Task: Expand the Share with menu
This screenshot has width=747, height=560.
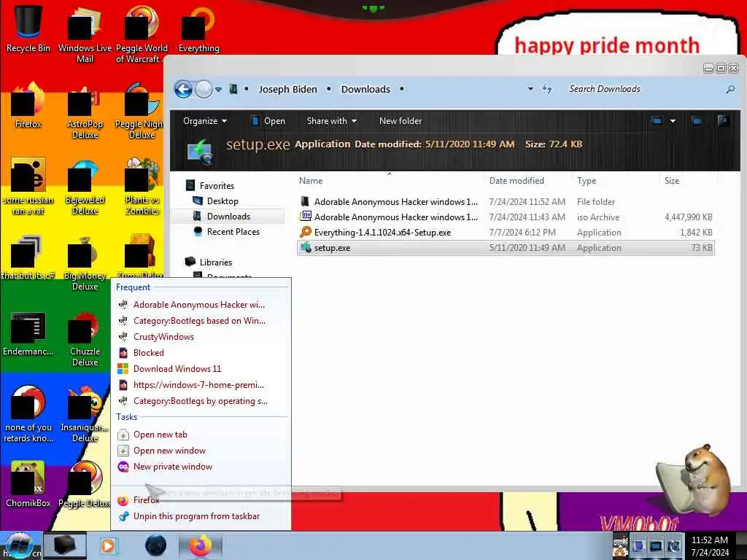Action: pos(332,121)
